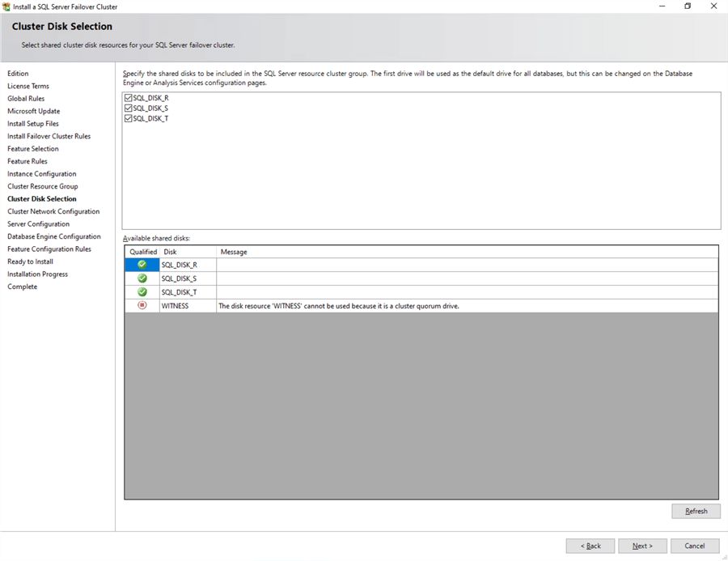728x561 pixels.
Task: Proceed with the Next button
Action: pyautogui.click(x=642, y=546)
